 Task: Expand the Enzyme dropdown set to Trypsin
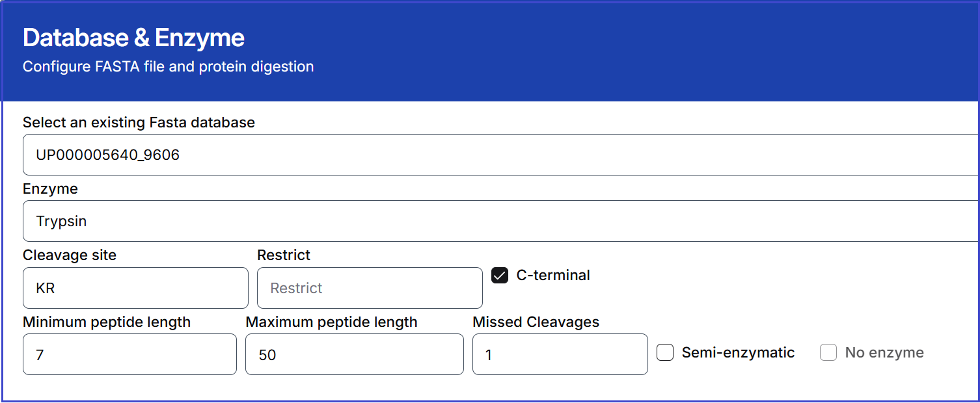pyautogui.click(x=500, y=221)
